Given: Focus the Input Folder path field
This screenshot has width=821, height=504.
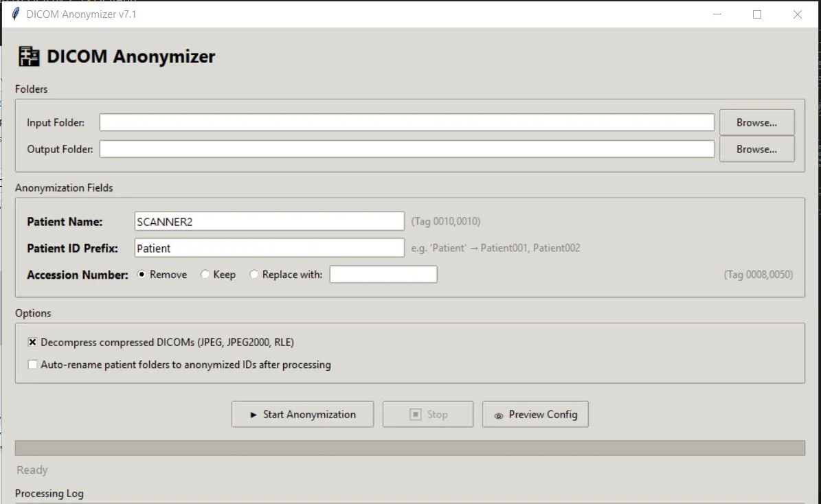Looking at the screenshot, I should point(407,122).
